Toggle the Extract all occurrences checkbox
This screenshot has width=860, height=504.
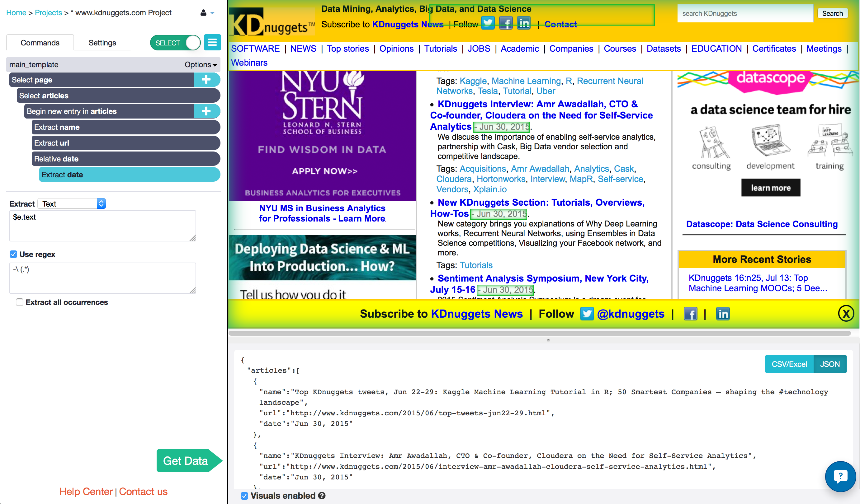point(19,302)
